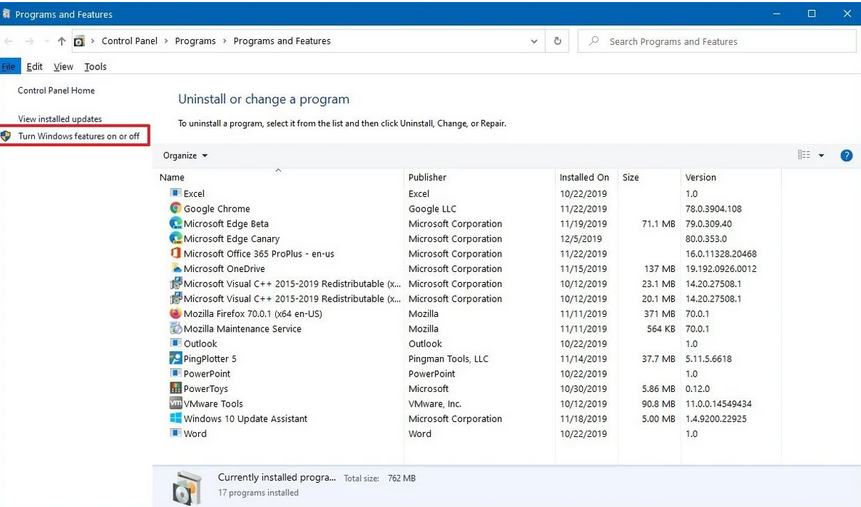Viewport: 861px width, 507px height.
Task: Click the 371 MB size cell
Action: [659, 314]
